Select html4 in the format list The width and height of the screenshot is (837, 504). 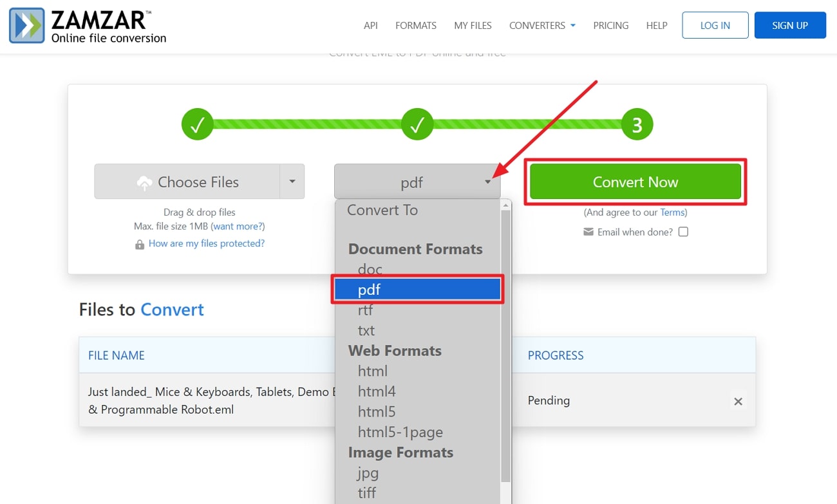pyautogui.click(x=377, y=391)
